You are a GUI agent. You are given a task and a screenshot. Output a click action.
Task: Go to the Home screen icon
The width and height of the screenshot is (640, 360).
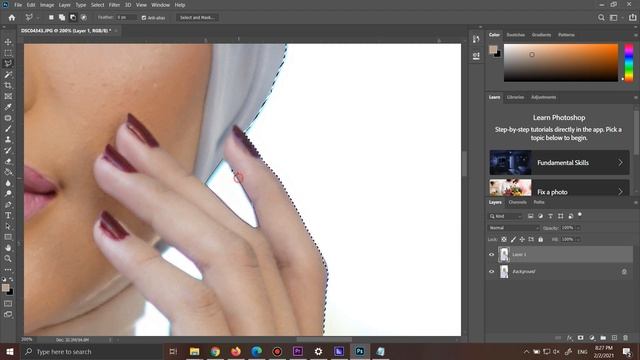[x=12, y=18]
